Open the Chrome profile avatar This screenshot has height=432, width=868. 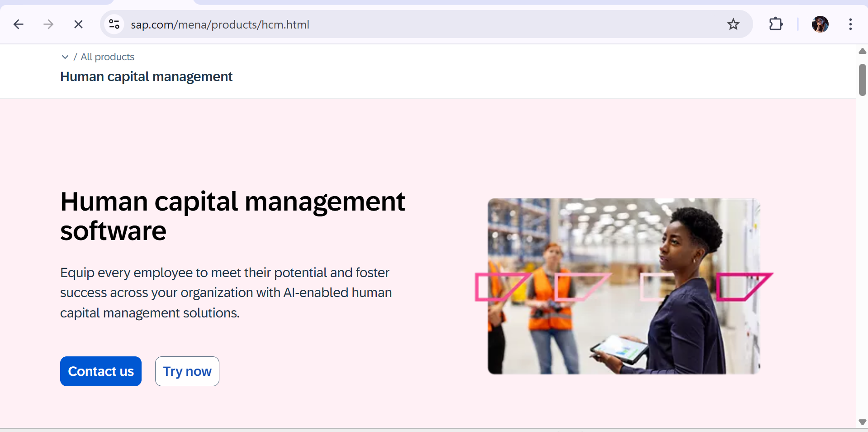820,24
